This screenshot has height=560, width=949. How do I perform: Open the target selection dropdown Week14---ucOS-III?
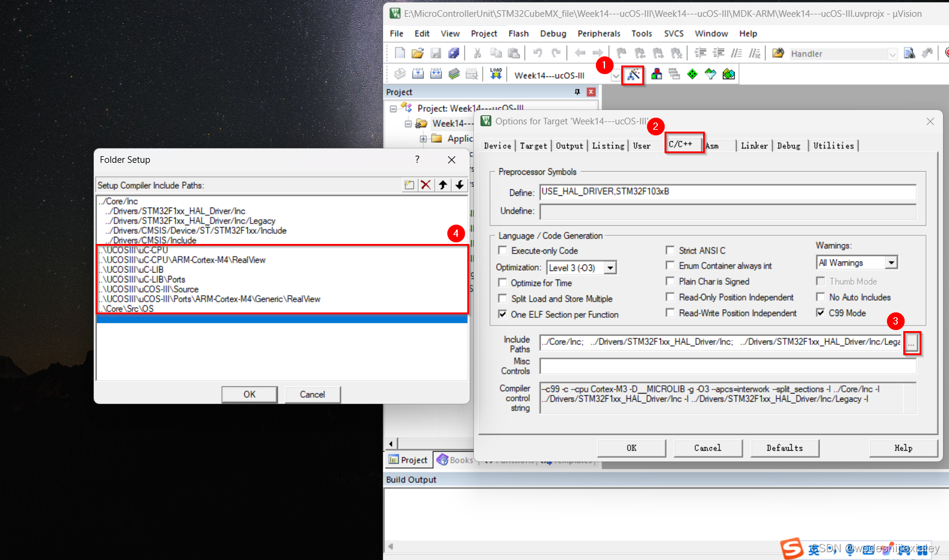pos(616,76)
